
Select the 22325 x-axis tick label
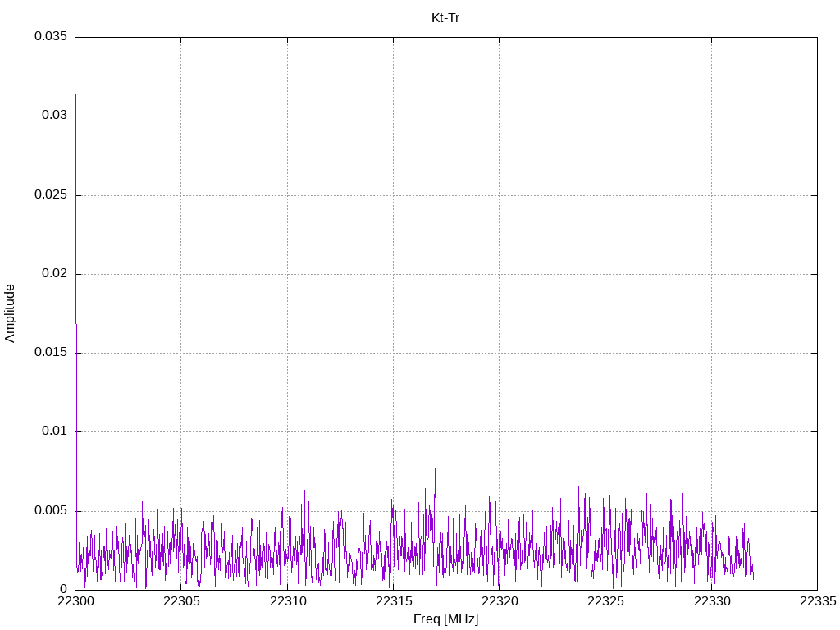coord(605,601)
